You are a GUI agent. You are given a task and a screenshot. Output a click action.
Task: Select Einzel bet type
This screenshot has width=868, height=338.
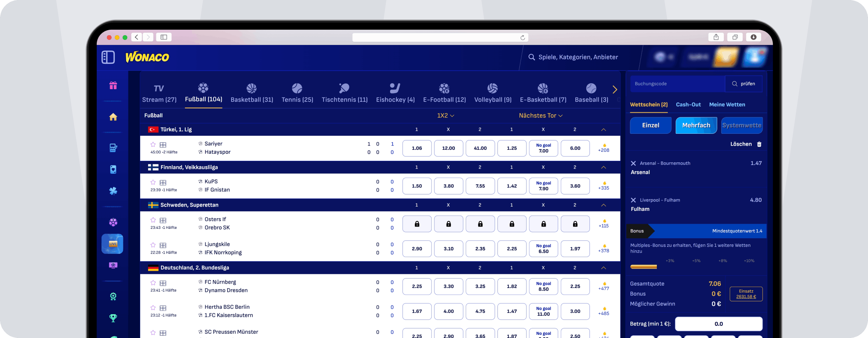coord(651,126)
